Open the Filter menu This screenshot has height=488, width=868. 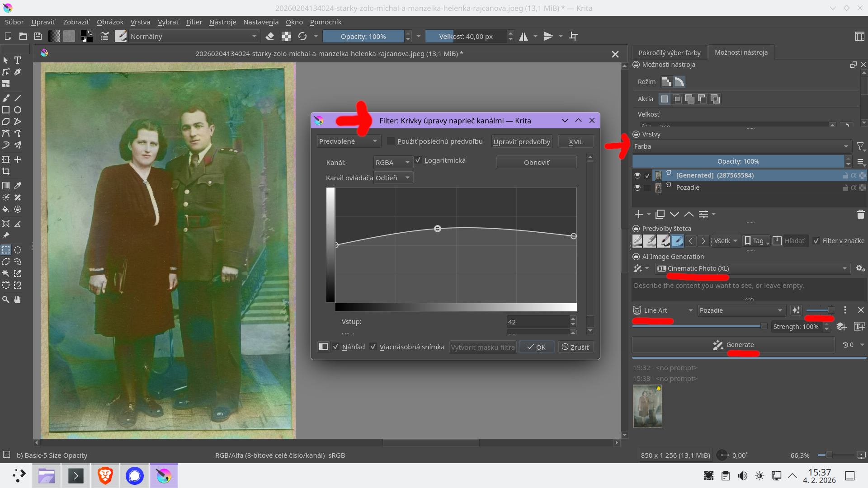click(194, 22)
